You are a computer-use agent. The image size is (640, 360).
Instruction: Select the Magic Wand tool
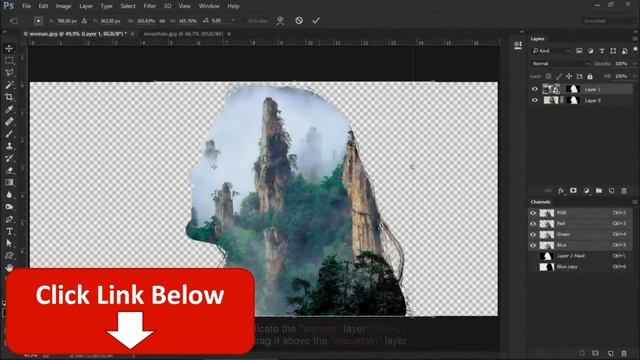(9, 85)
